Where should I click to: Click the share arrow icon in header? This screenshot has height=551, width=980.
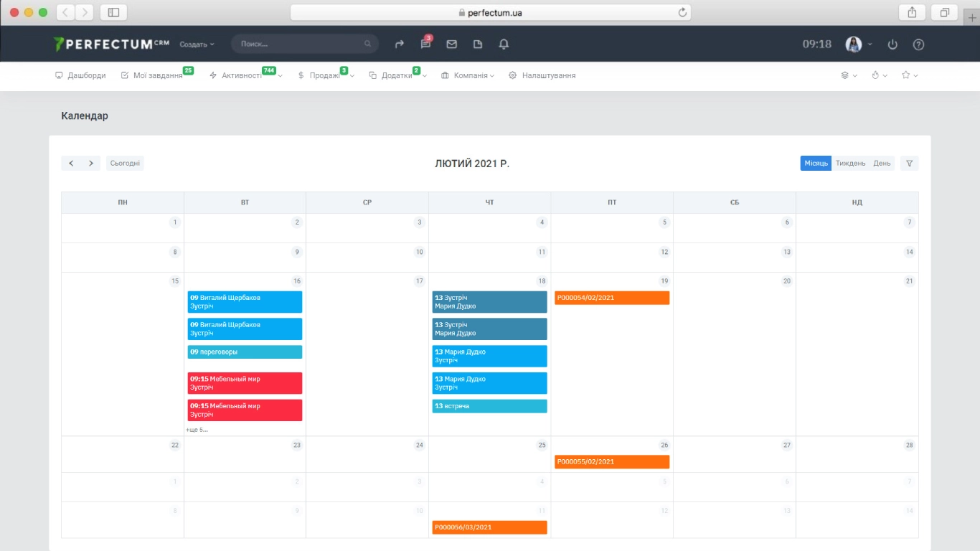click(x=400, y=44)
